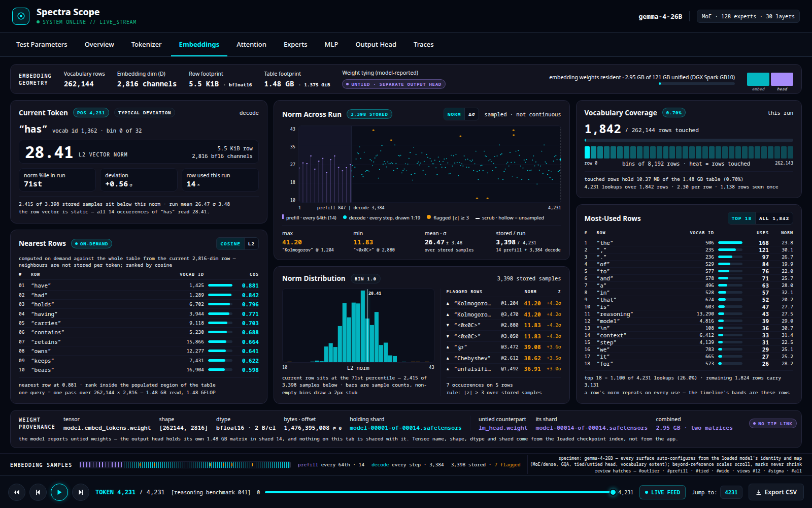Select the NORM chart mode
The image size is (812, 508).
tap(454, 114)
